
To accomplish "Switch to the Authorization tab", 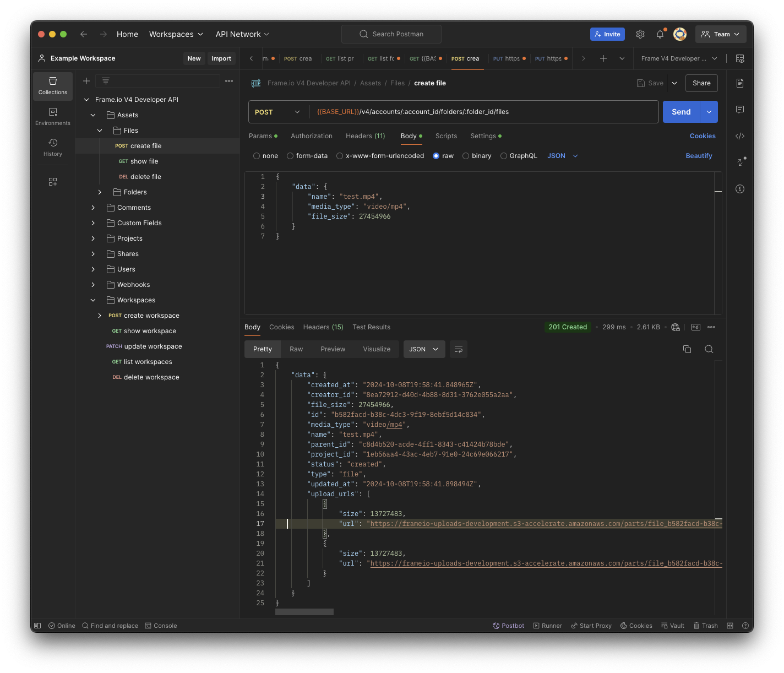I will (311, 136).
